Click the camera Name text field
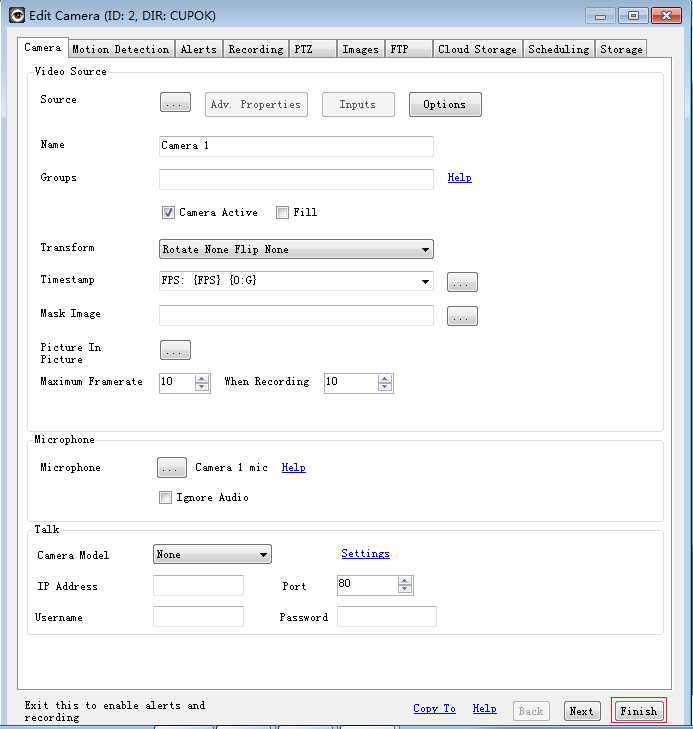This screenshot has width=693, height=729. pyautogui.click(x=296, y=146)
